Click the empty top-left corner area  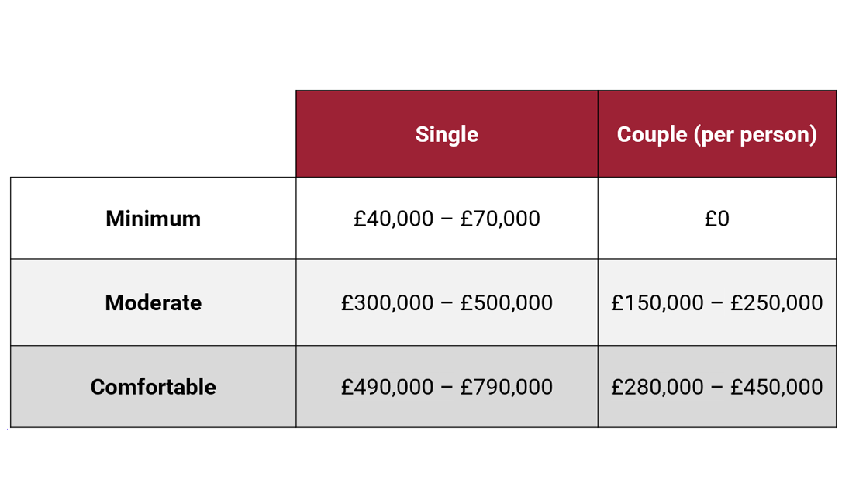153,134
